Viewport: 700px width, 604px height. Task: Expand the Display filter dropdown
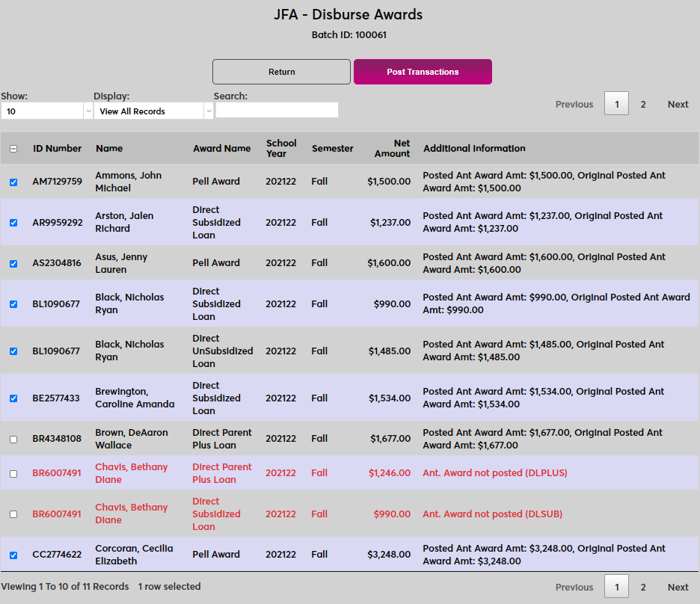153,111
